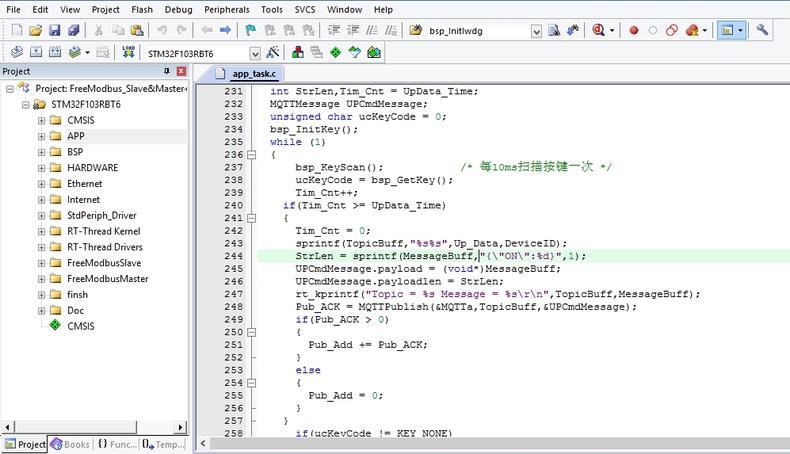This screenshot has width=790, height=454.
Task: Open the dropdown arrow next to kill breakpoints icon
Action: [x=705, y=30]
